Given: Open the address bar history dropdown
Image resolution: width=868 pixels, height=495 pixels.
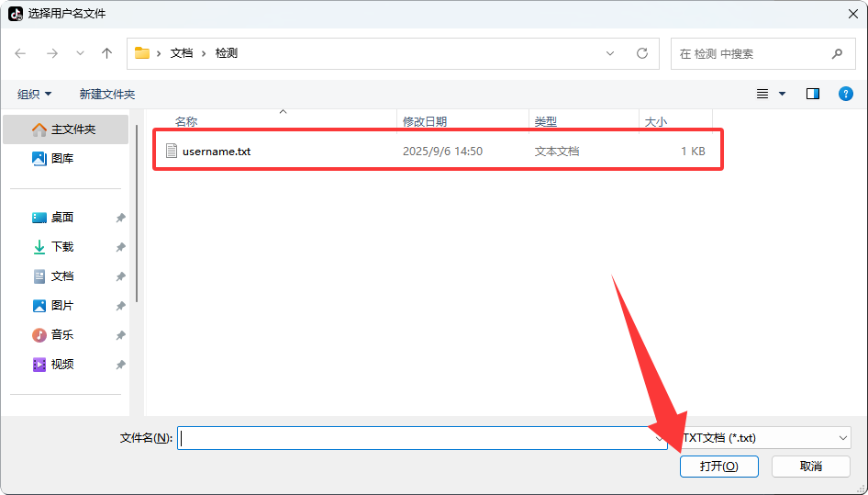Looking at the screenshot, I should tap(610, 53).
